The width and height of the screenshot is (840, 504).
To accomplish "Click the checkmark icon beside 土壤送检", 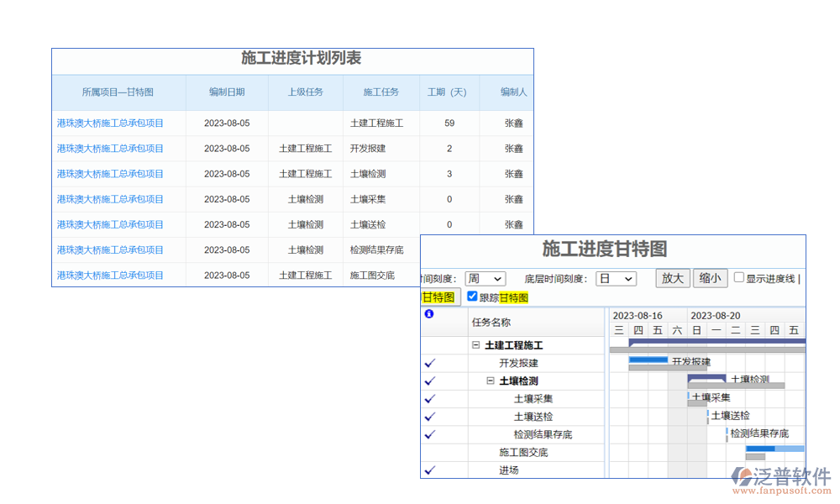I will 430,417.
